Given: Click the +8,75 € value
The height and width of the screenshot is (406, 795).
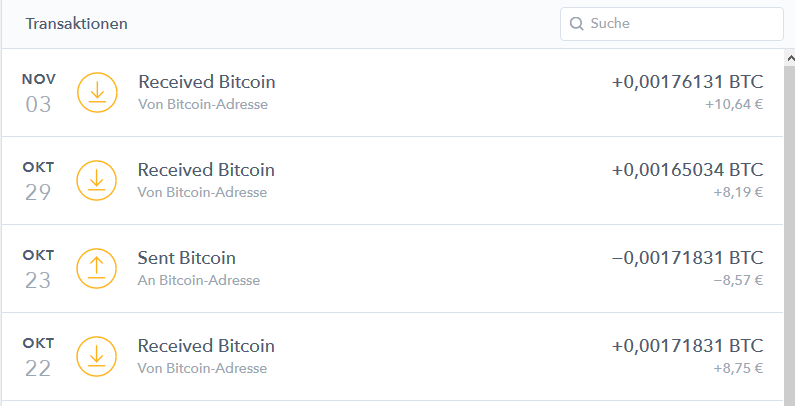Looking at the screenshot, I should point(738,368).
